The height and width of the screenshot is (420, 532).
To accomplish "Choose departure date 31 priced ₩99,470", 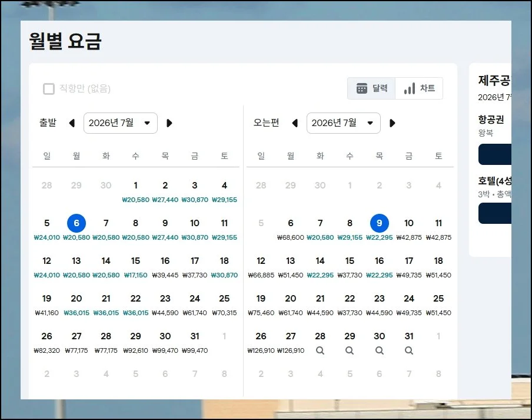I will pyautogui.click(x=195, y=342).
